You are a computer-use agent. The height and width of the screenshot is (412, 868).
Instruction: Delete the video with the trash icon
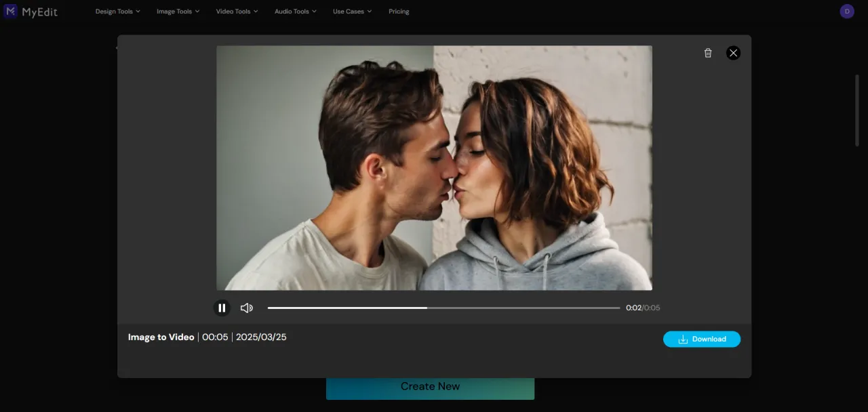tap(708, 53)
